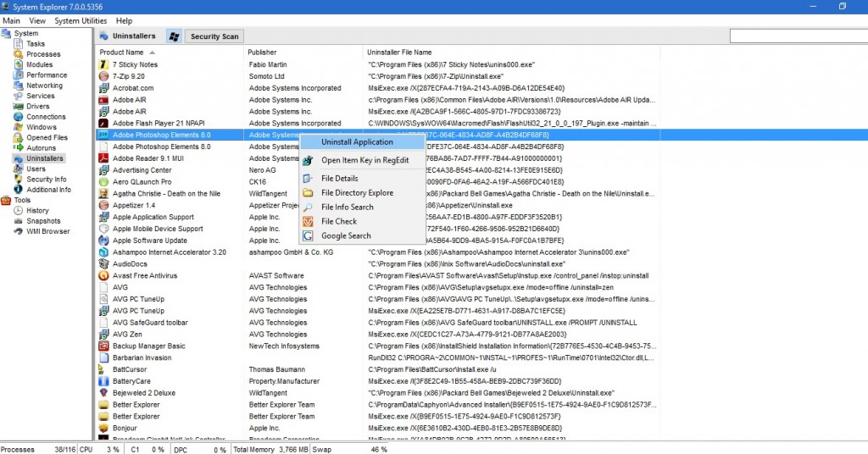Select the System tree node
This screenshot has height=454, width=868.
[x=26, y=33]
